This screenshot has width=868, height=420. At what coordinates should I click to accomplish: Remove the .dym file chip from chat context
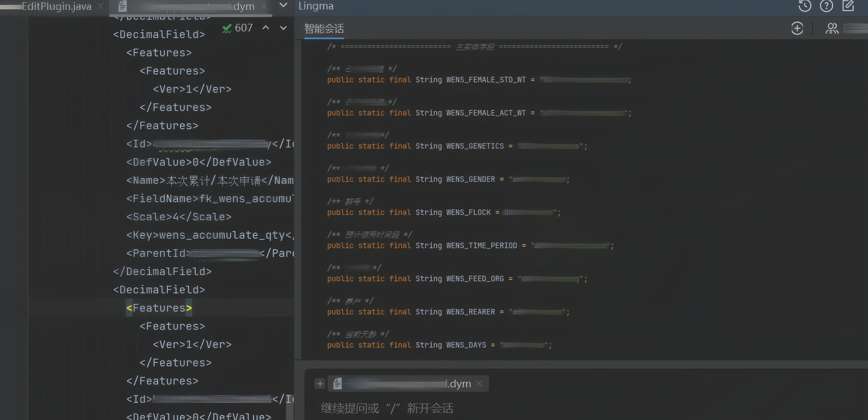pos(479,384)
